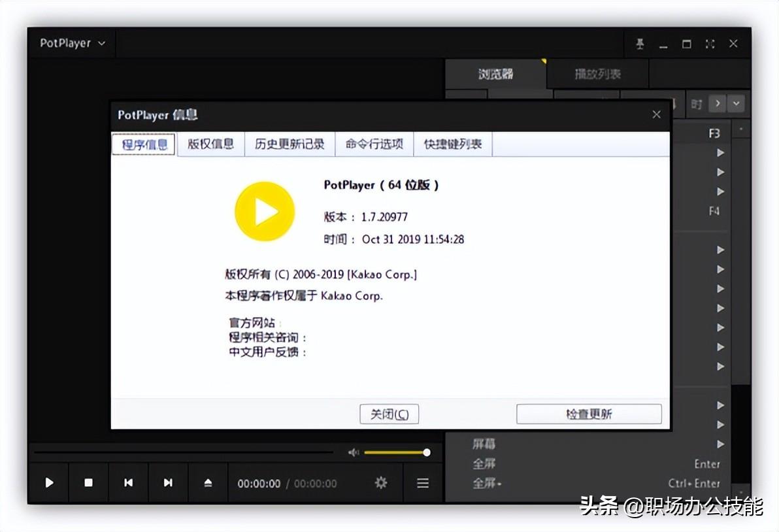Click the total duration 00:00:00 display
Image resolution: width=779 pixels, height=532 pixels.
[315, 484]
